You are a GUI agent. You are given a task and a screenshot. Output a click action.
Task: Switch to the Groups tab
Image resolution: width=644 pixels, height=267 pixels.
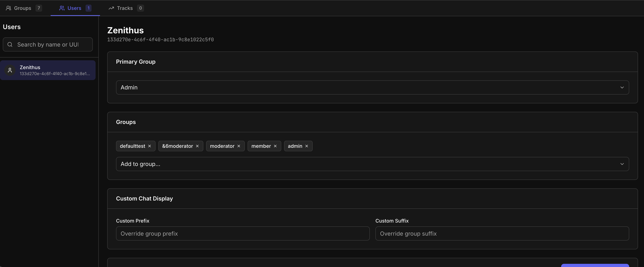(23, 8)
